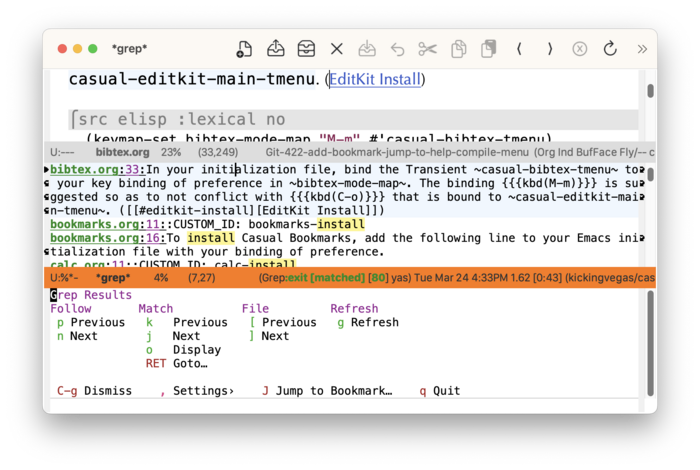Click *grep* buffer name in orange mode line
The width and height of the screenshot is (700, 470).
[113, 278]
